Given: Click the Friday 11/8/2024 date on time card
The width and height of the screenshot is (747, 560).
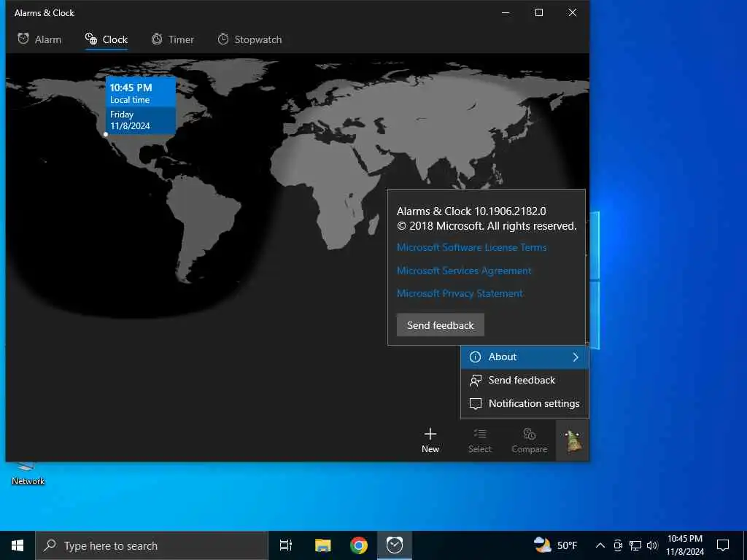Looking at the screenshot, I should [130, 120].
